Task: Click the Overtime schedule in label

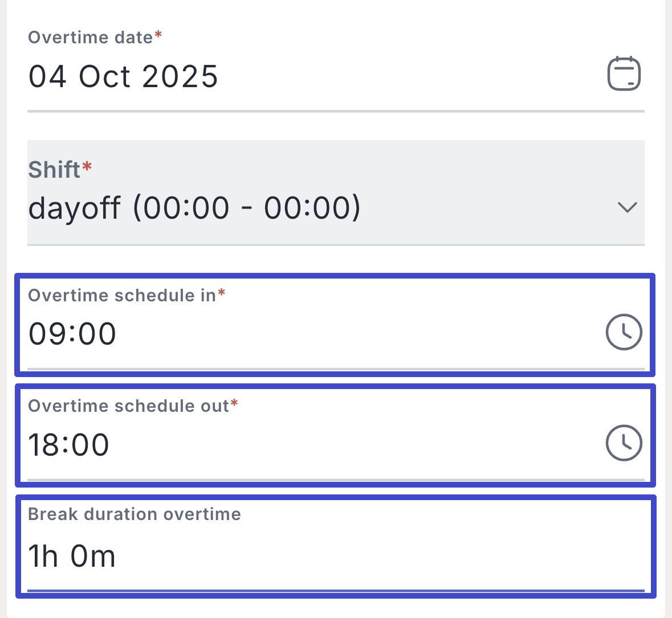Action: (122, 295)
